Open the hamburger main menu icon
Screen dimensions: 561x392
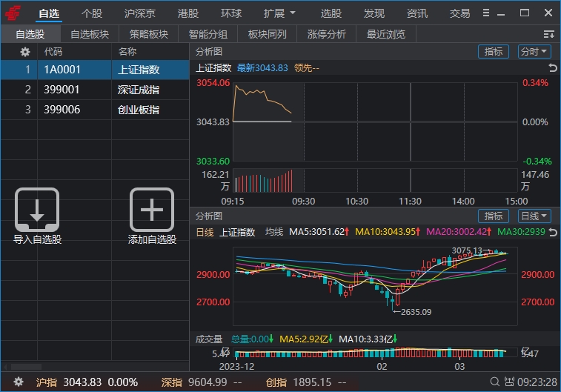(485, 13)
